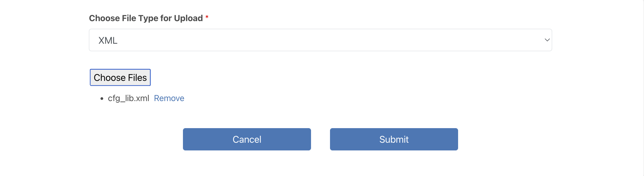Click the down arrow to list file types
Image resolution: width=644 pixels, height=176 pixels.
coord(547,40)
